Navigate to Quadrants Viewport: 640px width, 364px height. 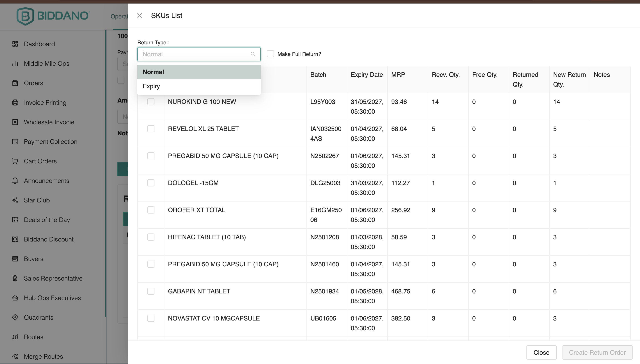pos(38,317)
